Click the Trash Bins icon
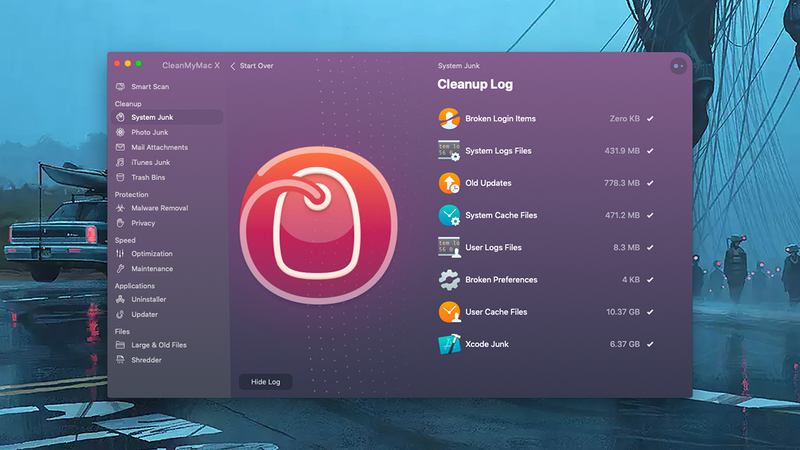 click(120, 178)
